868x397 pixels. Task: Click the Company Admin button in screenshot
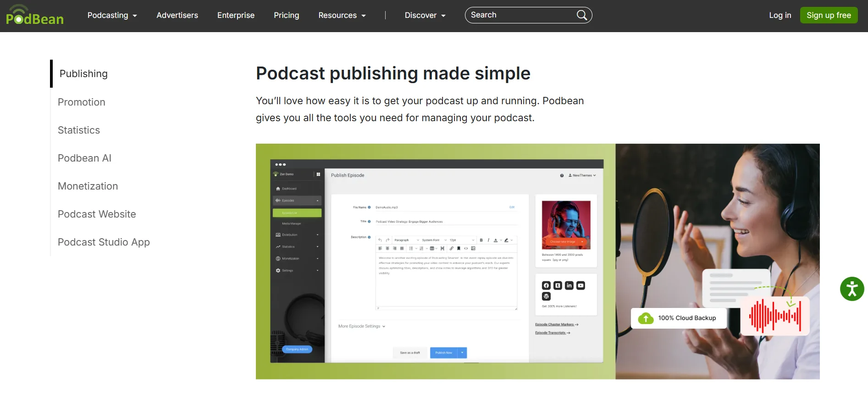[x=297, y=349]
